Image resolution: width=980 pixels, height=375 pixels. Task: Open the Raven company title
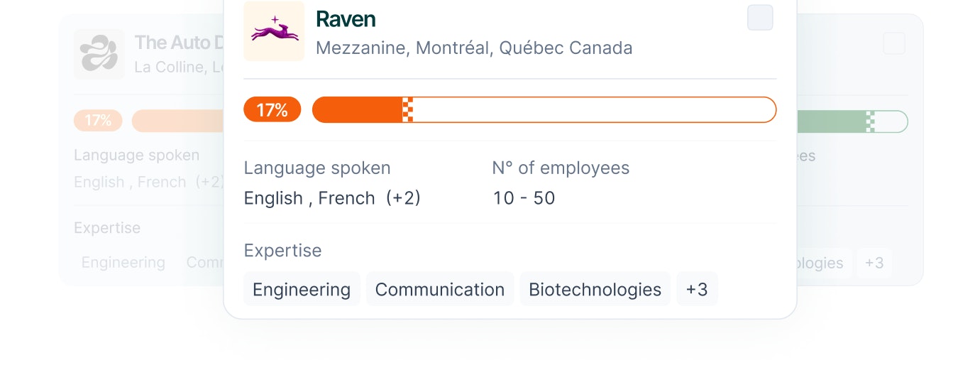[x=346, y=18]
